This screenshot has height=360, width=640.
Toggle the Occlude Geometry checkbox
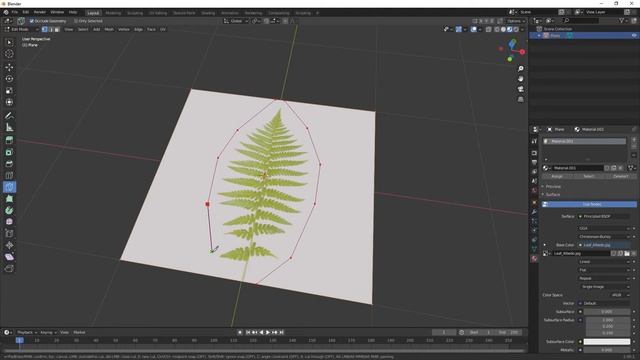click(x=32, y=21)
